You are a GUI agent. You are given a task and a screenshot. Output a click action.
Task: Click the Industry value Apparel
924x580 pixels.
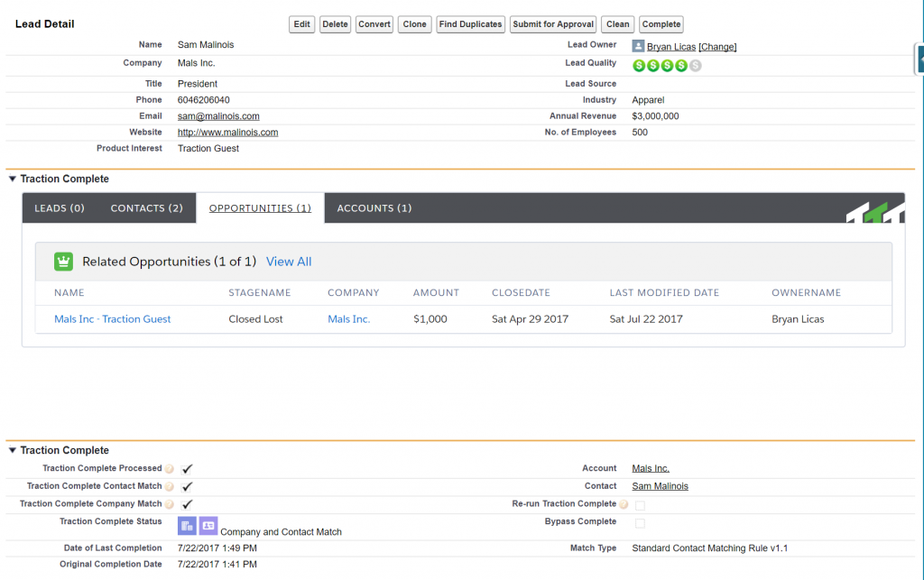pyautogui.click(x=648, y=100)
